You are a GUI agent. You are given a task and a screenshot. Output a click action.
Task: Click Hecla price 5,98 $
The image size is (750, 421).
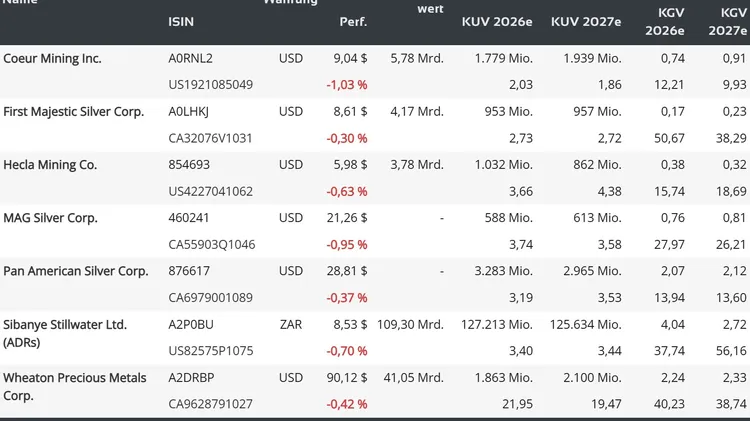[350, 165]
